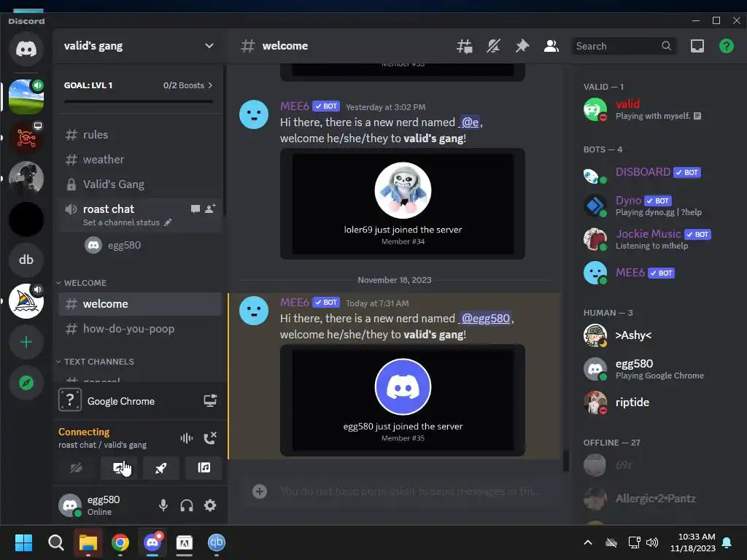This screenshot has width=747, height=560.
Task: Click egg580 user avatar in bottom panel
Action: [x=70, y=505]
